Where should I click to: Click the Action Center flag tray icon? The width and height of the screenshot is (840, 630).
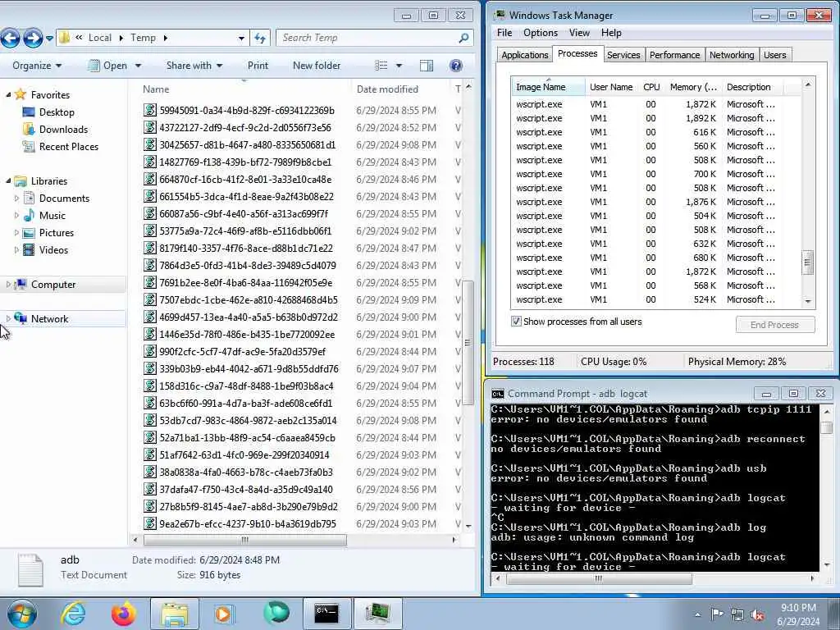point(717,614)
